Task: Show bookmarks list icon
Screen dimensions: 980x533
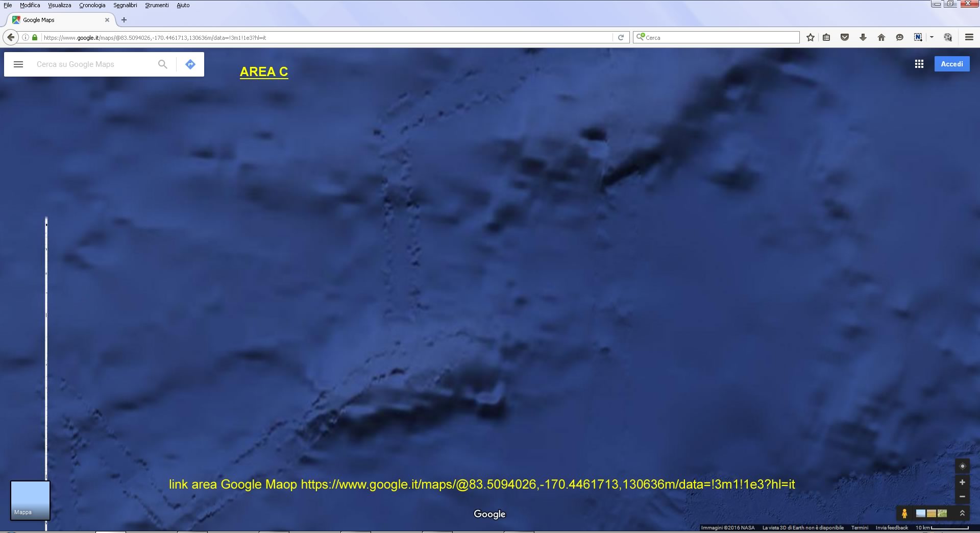Action: pyautogui.click(x=826, y=37)
